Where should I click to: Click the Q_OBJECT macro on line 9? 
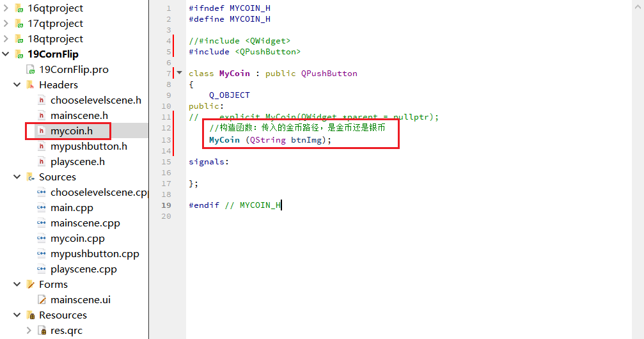(229, 95)
